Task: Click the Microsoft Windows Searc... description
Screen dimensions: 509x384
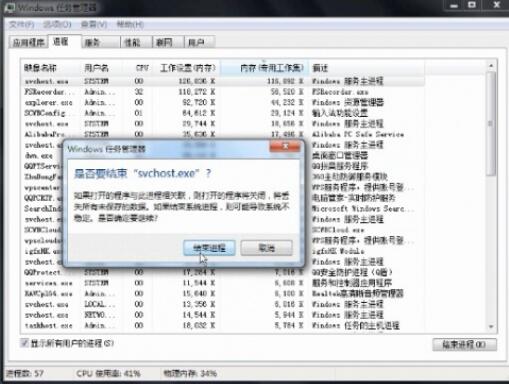Action: click(x=363, y=209)
